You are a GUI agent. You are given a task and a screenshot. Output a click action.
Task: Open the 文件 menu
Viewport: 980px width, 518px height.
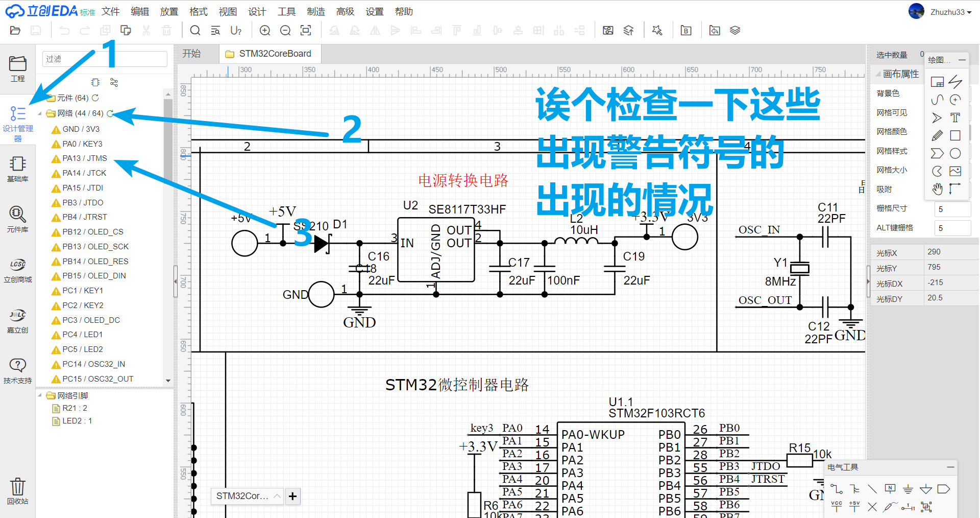110,11
